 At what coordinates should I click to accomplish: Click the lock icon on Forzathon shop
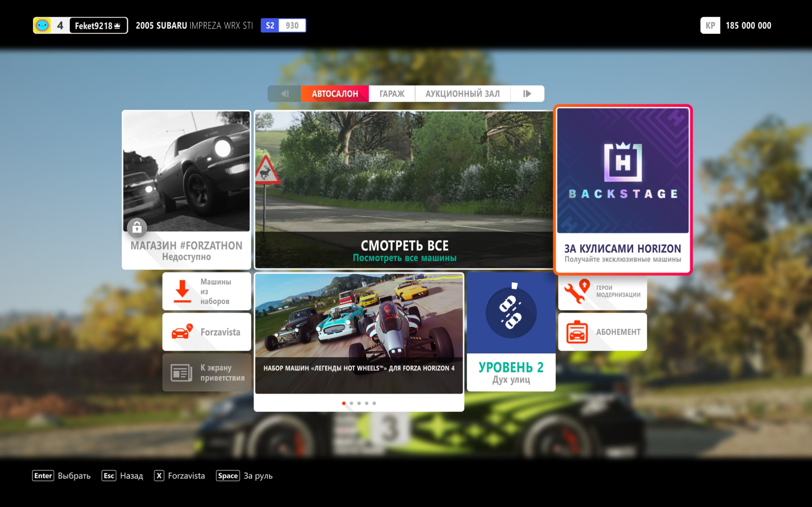137,228
